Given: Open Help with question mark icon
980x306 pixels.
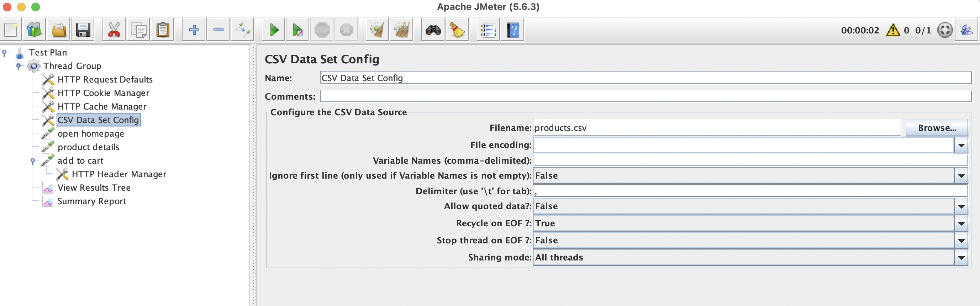Looking at the screenshot, I should tap(513, 30).
